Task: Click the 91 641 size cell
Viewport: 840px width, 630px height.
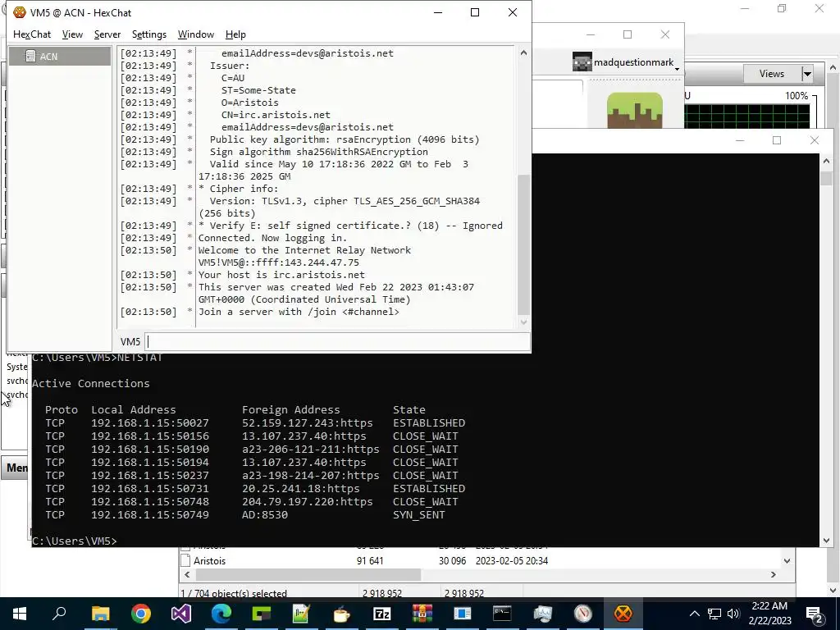Action: click(x=370, y=561)
